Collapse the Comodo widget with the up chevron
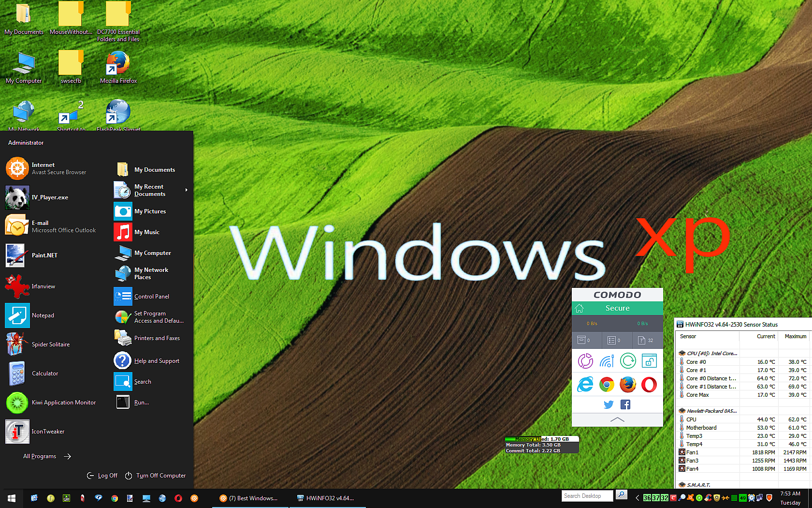The width and height of the screenshot is (812, 508). coord(617,419)
